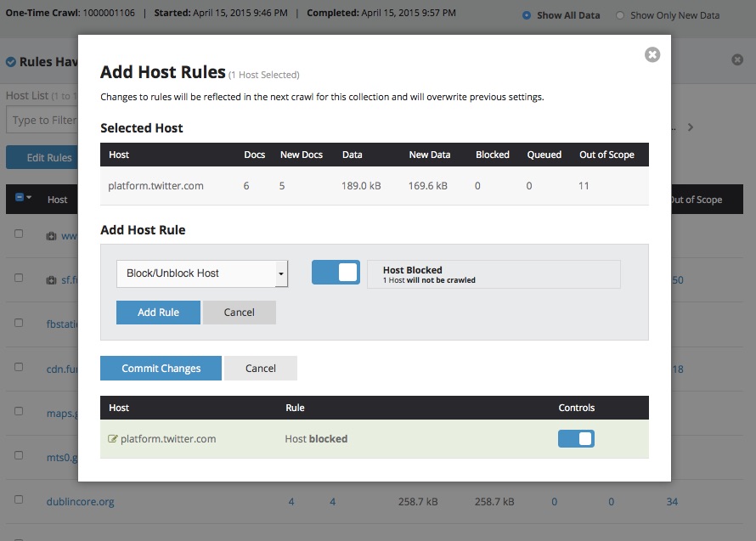
Task: Click the close icon on the background Rules panel
Action: tap(737, 60)
